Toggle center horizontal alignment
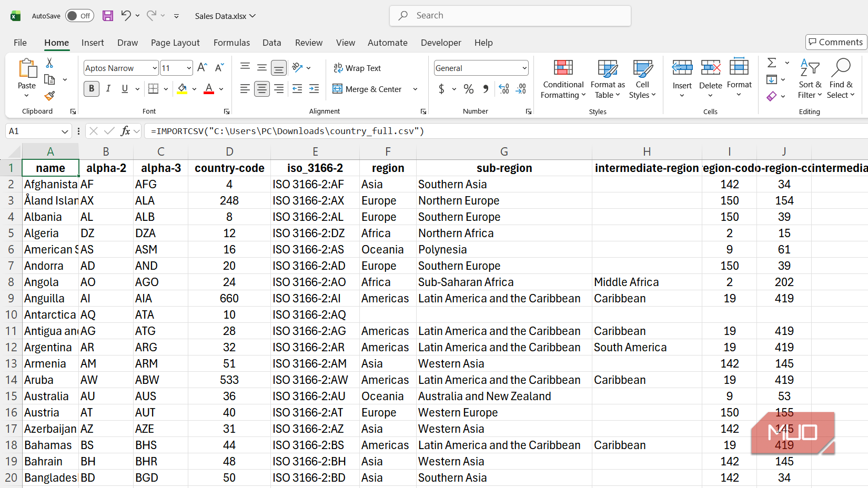 [262, 89]
